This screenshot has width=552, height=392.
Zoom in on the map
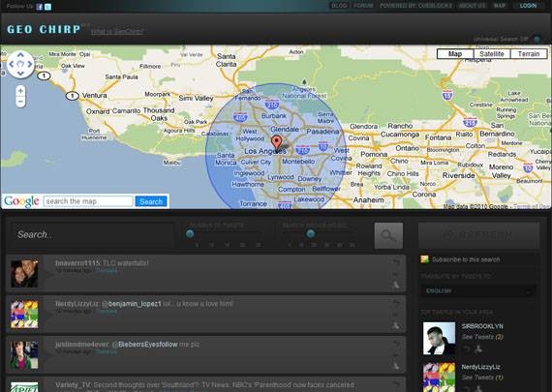click(x=20, y=91)
